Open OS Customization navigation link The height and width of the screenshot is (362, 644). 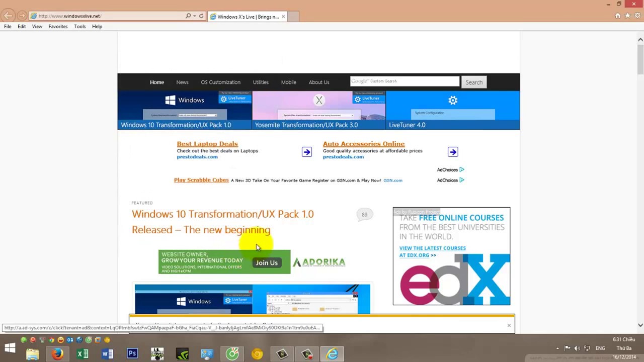(220, 82)
